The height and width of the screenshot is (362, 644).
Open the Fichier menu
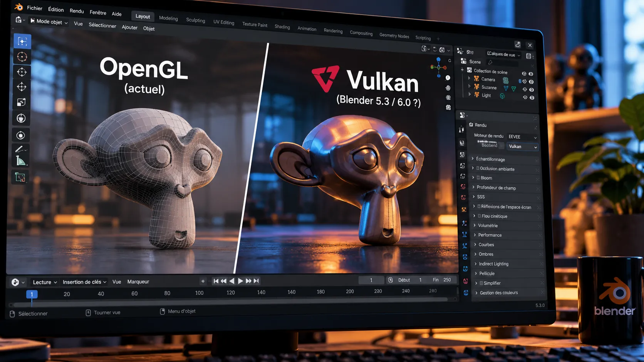(x=35, y=8)
